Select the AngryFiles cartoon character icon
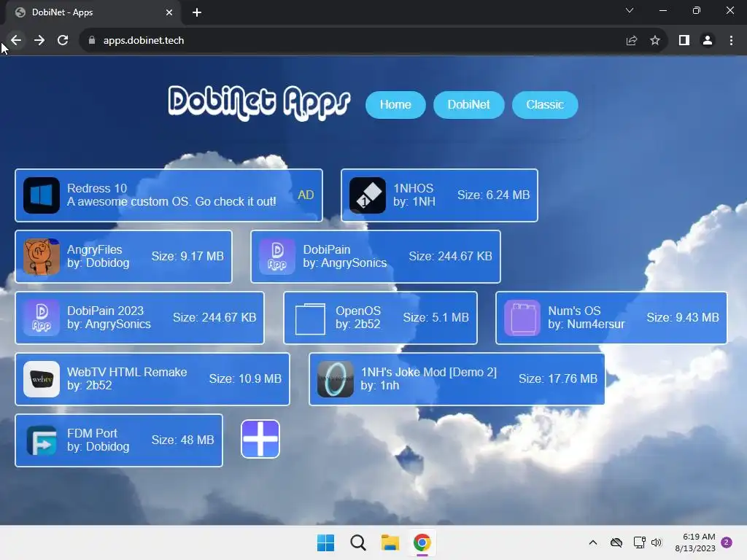The width and height of the screenshot is (747, 560). point(42,257)
